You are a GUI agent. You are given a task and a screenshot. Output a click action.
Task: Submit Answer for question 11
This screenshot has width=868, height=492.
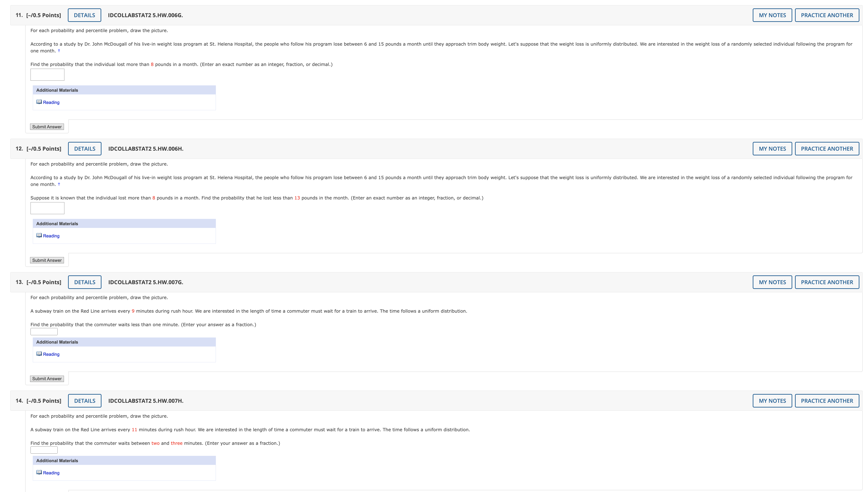(47, 127)
